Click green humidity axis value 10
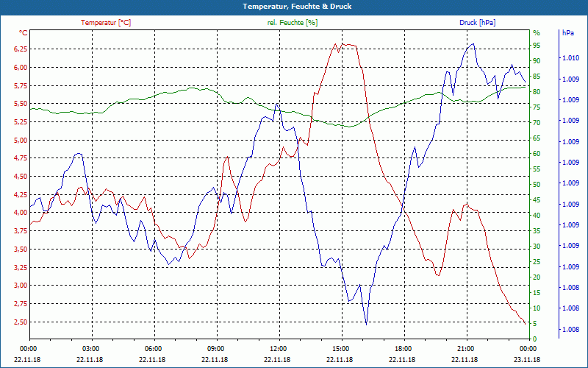 click(x=537, y=308)
